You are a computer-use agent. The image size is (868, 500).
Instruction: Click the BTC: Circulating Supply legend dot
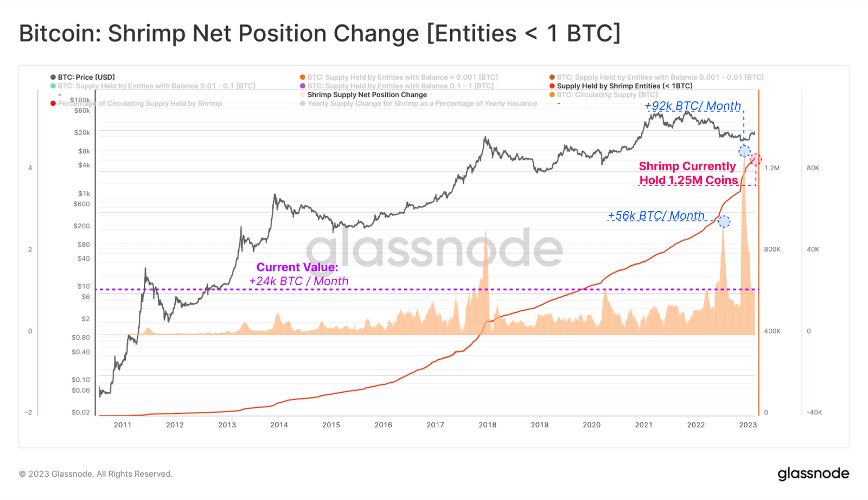552,94
